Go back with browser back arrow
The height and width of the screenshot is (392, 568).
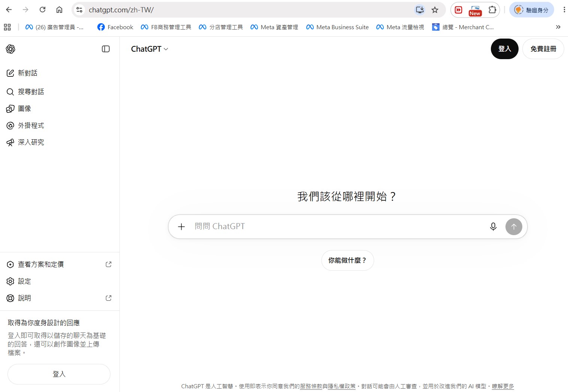[x=9, y=10]
